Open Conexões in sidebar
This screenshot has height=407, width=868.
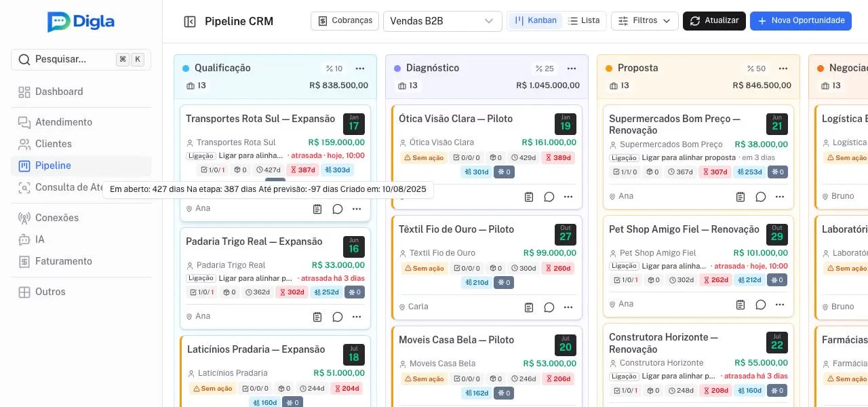coord(81,218)
